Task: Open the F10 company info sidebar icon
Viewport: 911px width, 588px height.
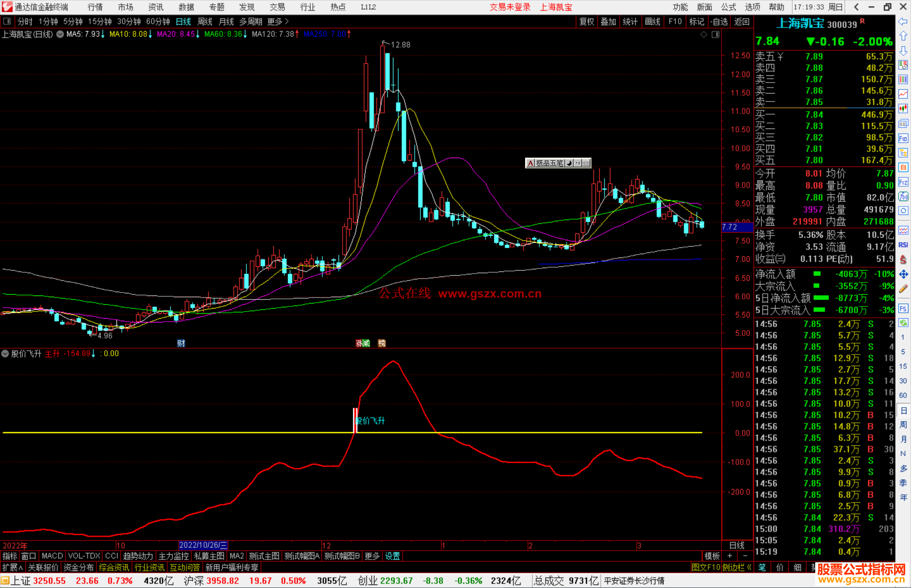Action: point(903,138)
